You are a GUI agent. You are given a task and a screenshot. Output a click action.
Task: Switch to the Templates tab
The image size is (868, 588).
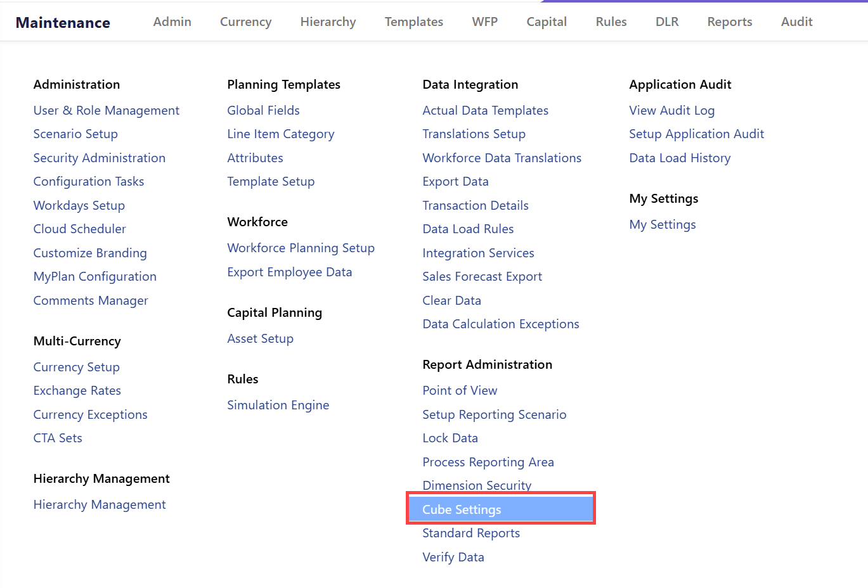[x=413, y=22]
